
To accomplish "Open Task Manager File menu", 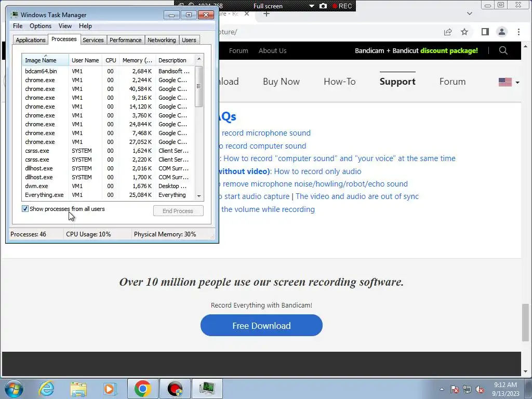I will pos(18,26).
